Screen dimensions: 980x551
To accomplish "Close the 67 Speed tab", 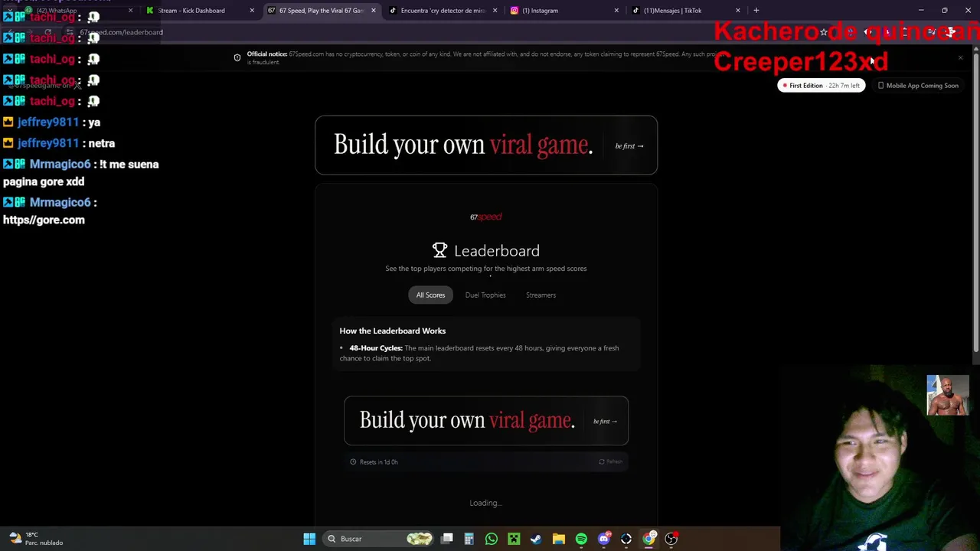I will click(374, 11).
